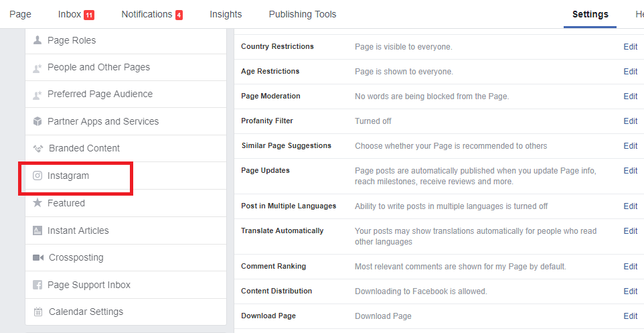Click the Page Support Inbox Facebook icon

(37, 285)
